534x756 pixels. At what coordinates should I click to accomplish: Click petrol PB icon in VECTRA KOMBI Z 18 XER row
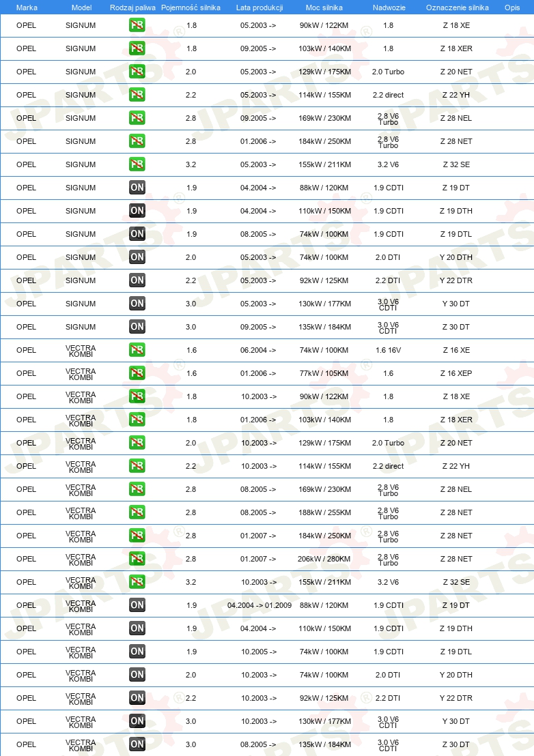coord(137,420)
